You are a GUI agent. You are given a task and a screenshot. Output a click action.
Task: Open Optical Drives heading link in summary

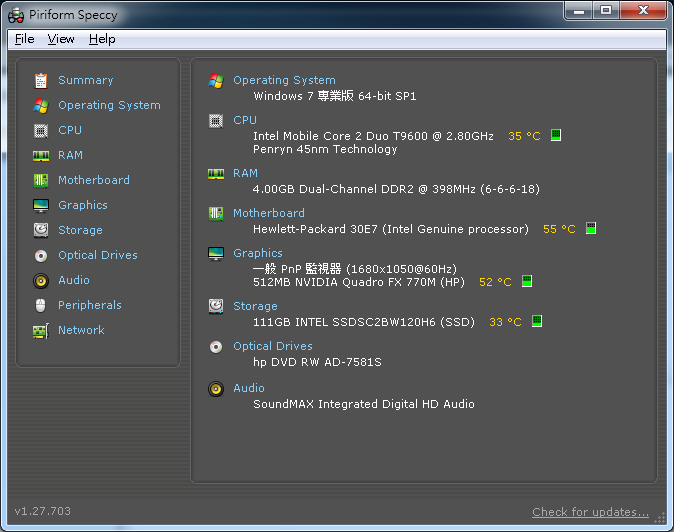(x=273, y=346)
